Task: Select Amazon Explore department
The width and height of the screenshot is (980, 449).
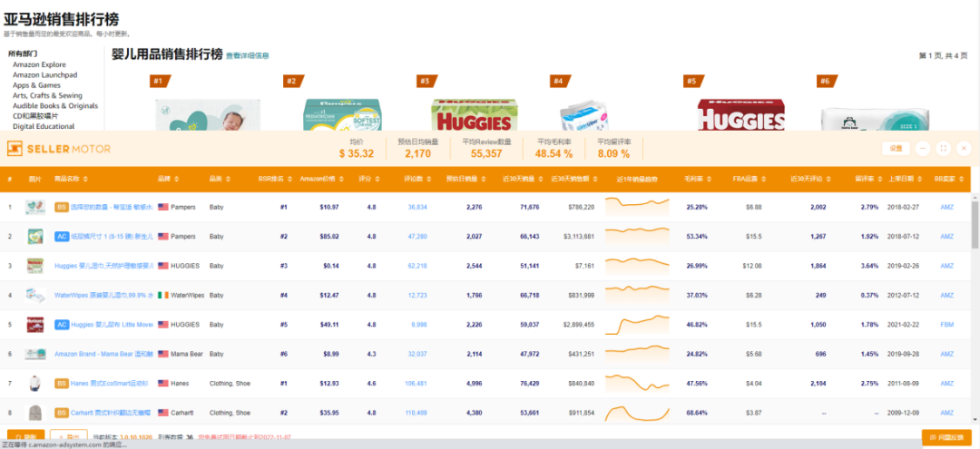Action: [39, 64]
